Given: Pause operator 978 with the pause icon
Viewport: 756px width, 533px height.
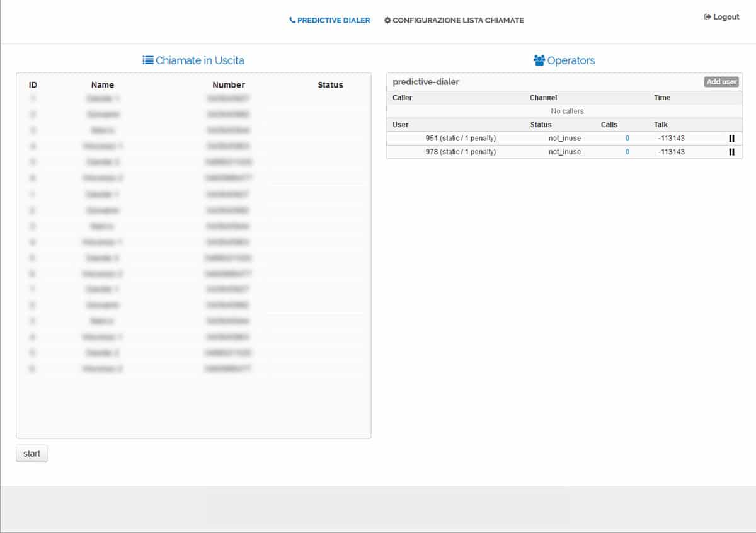Looking at the screenshot, I should (x=731, y=152).
